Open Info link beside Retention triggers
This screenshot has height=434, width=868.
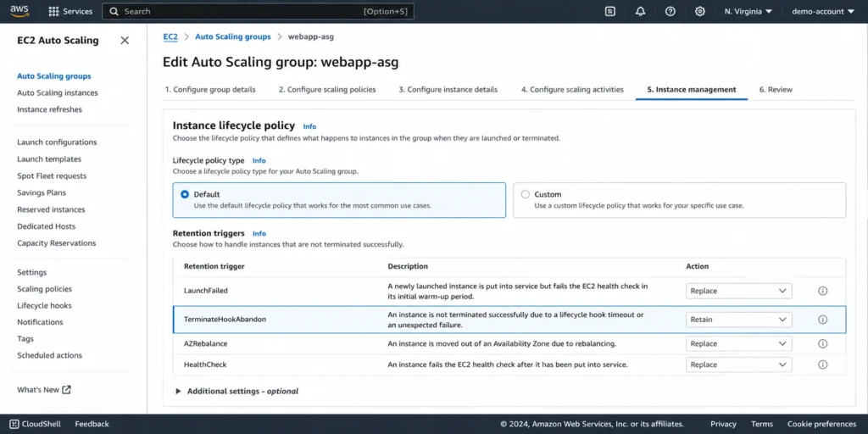[259, 234]
